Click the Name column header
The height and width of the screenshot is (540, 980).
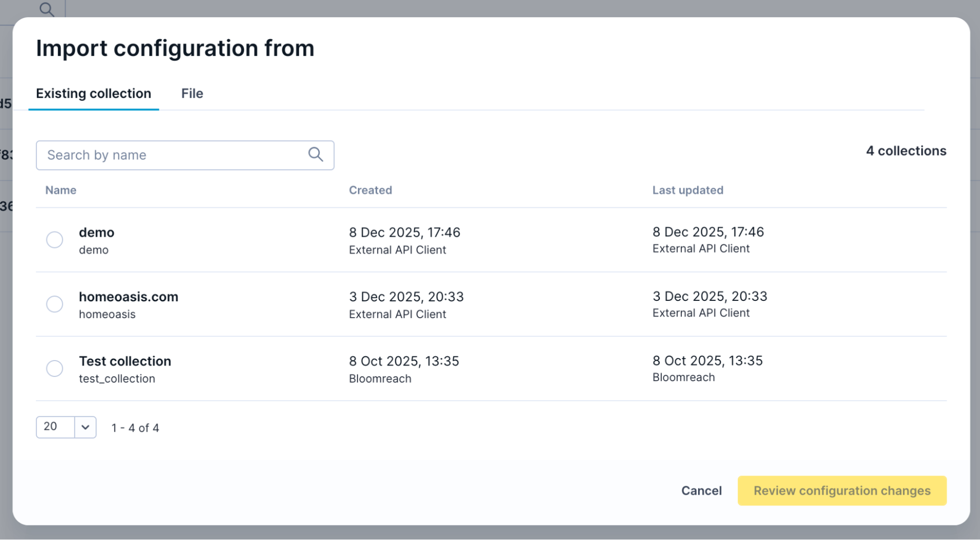61,190
